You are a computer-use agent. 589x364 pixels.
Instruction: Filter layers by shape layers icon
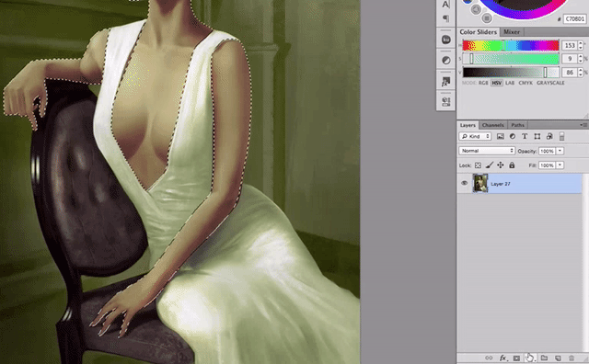(537, 137)
